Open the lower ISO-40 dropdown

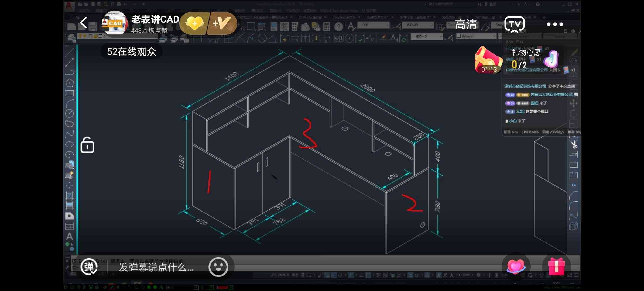pos(427,36)
